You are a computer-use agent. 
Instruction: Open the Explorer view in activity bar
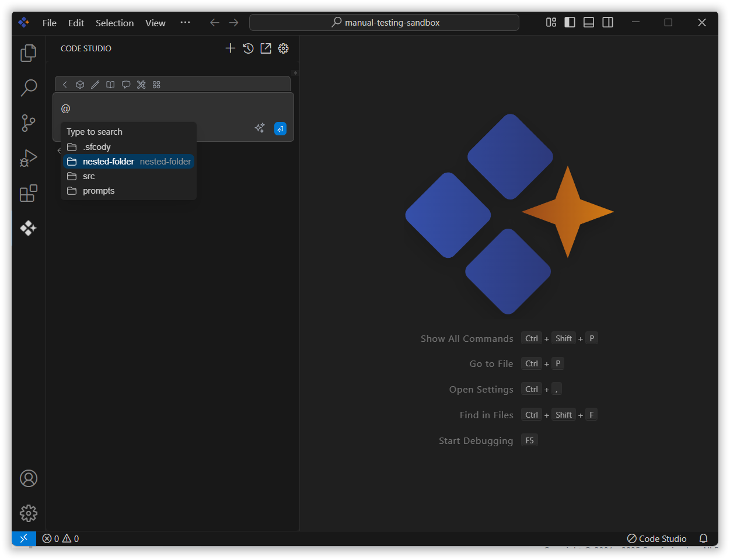pos(28,53)
